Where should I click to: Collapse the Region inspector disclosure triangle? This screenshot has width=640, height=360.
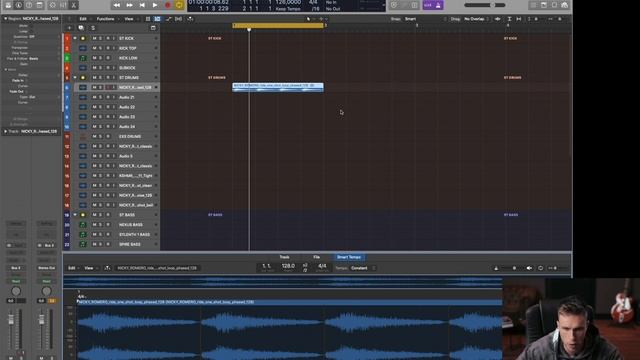coord(5,19)
